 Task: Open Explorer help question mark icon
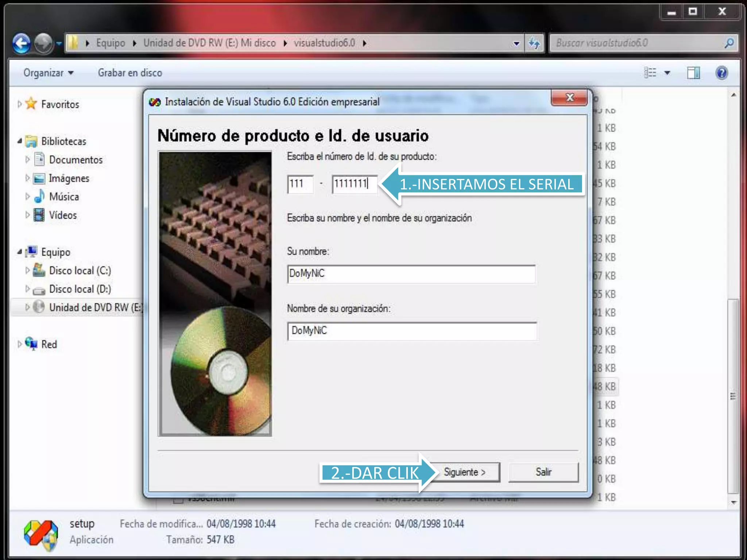(721, 73)
